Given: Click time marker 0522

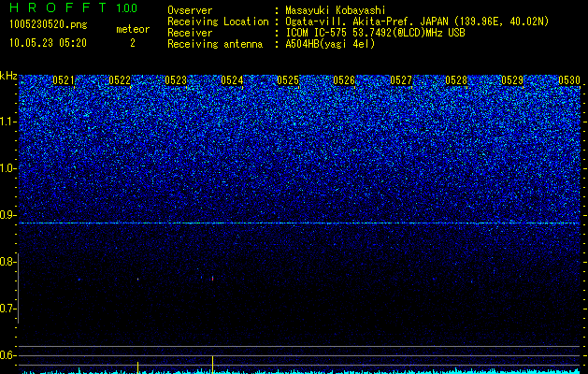Looking at the screenshot, I should [x=120, y=80].
